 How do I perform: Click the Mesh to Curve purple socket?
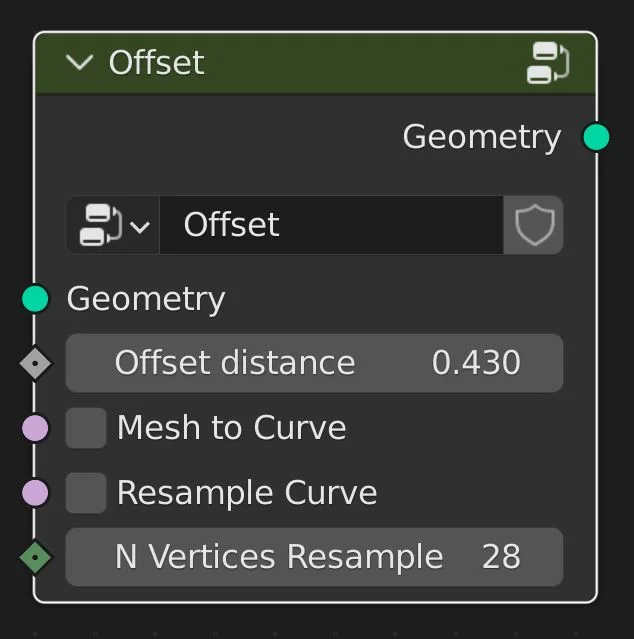(35, 428)
